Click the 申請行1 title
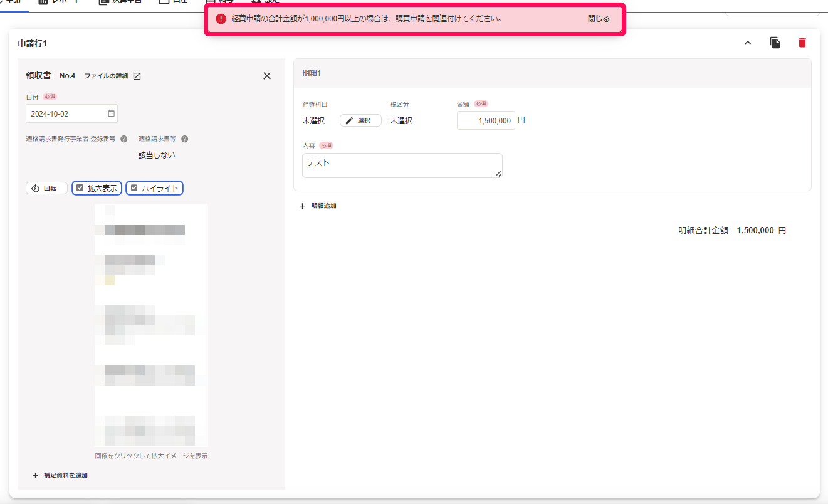Screen dimensions: 828x504 click(33, 43)
